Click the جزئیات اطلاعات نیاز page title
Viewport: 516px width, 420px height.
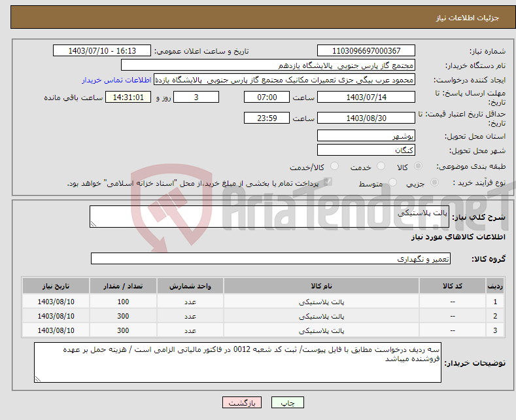coord(468,18)
